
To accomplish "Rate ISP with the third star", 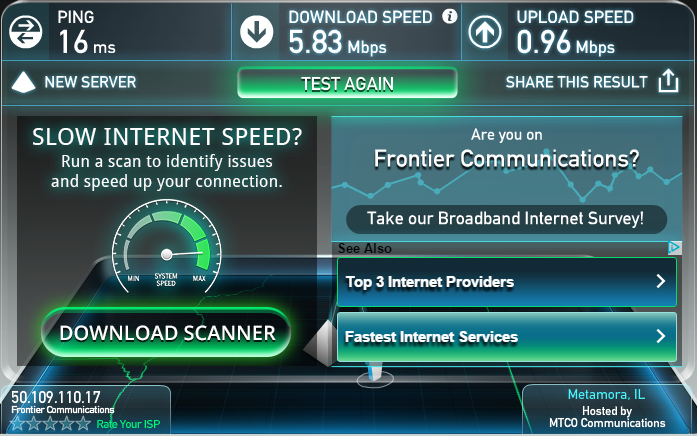I will point(50,424).
